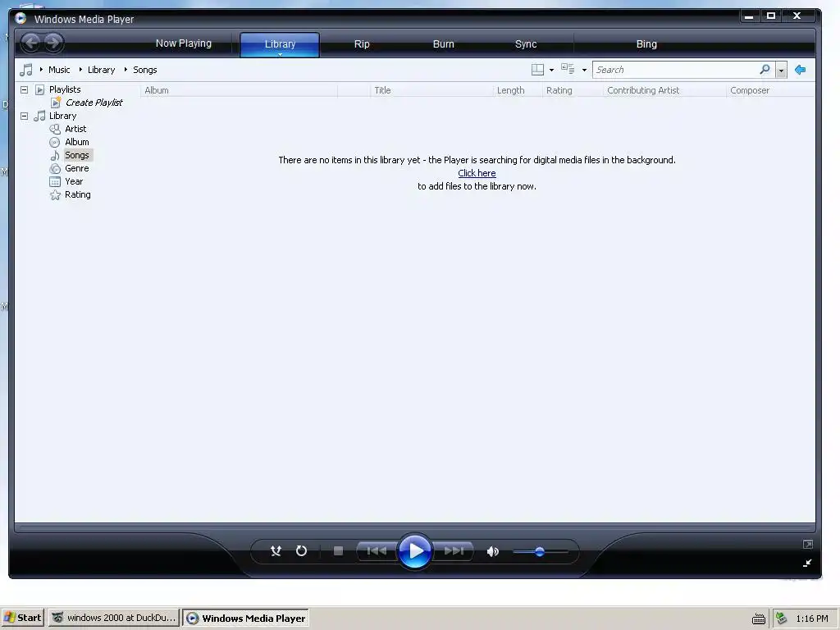
Task: Click Create Playlist in the tree
Action: tap(94, 103)
